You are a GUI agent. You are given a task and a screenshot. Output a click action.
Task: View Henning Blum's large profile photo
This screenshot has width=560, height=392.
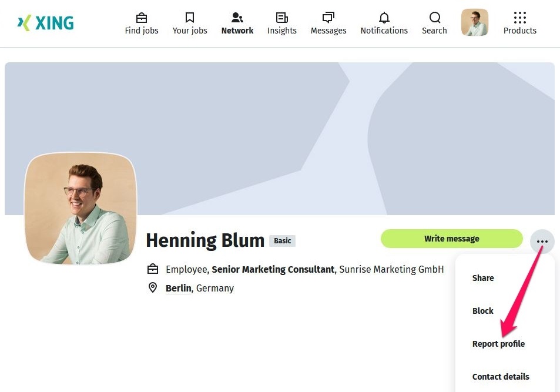pos(81,209)
